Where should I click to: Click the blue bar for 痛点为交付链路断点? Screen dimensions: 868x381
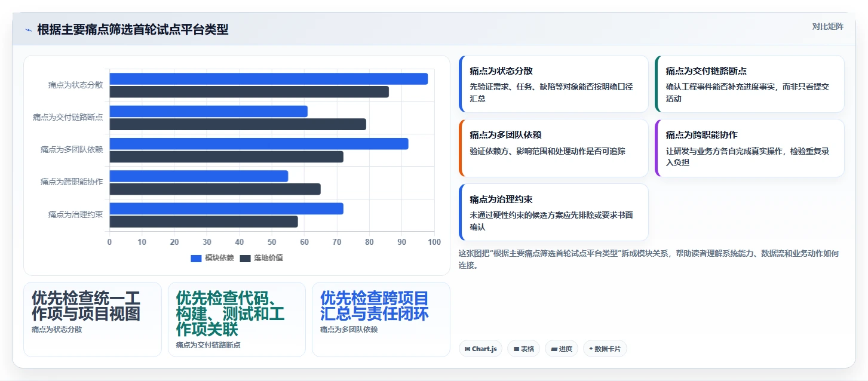pyautogui.click(x=208, y=111)
